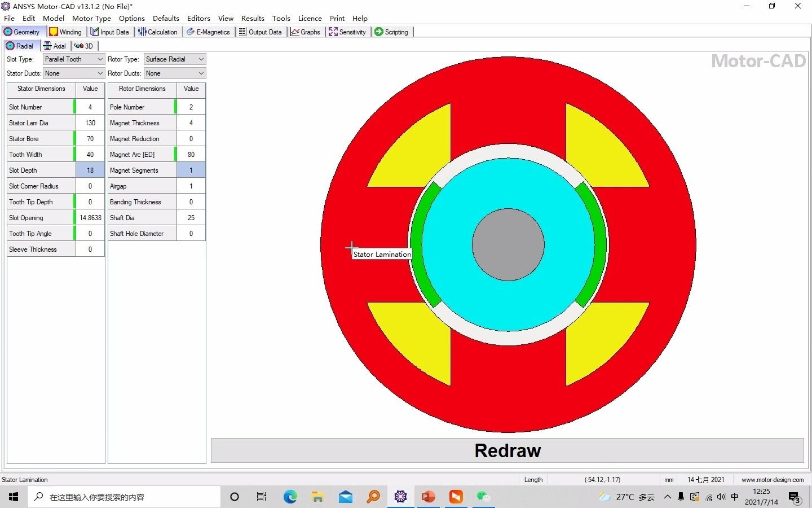Open the Licence menu
This screenshot has height=508, width=812.
[310, 18]
